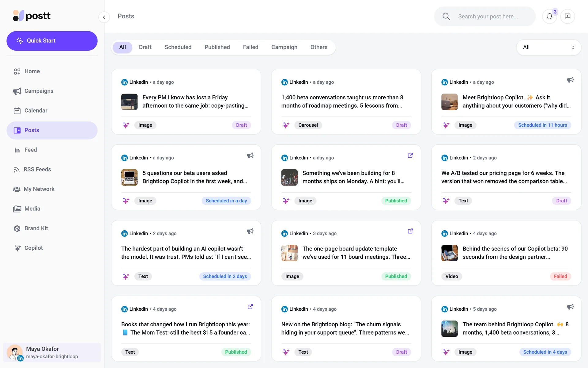
Task: Open external link on one-page board update post
Action: click(x=410, y=231)
